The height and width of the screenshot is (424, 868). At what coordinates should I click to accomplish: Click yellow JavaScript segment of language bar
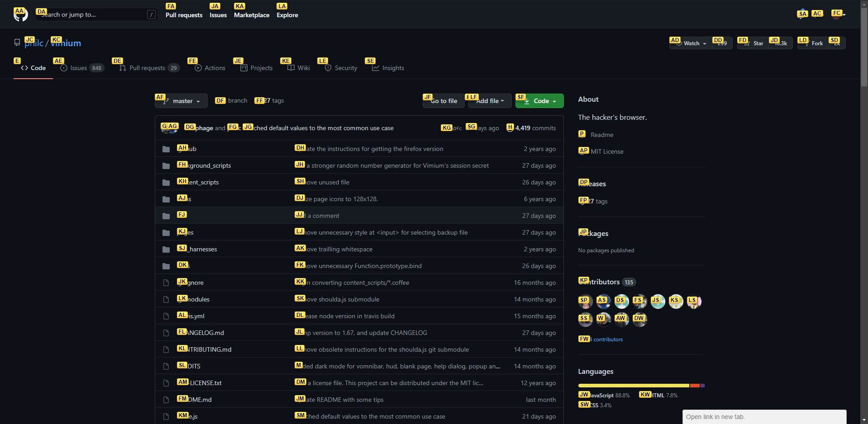coord(634,386)
